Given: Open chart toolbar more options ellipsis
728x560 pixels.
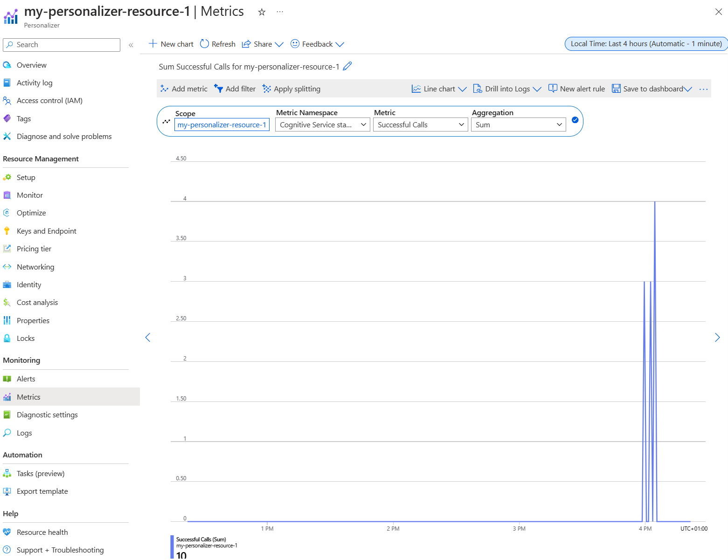Looking at the screenshot, I should [703, 89].
